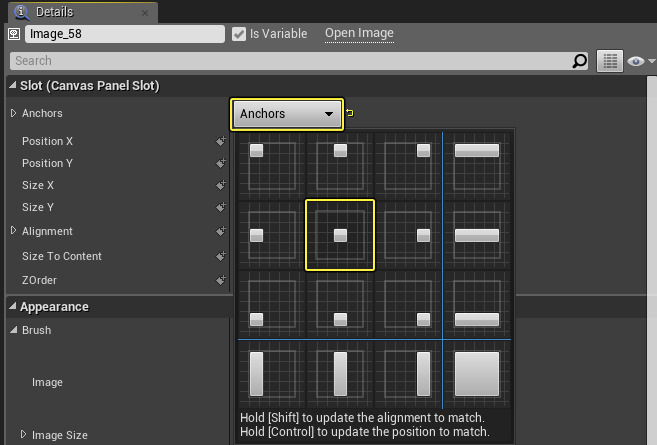Open the Anchors dropdown button
The width and height of the screenshot is (657, 445).
click(x=287, y=114)
